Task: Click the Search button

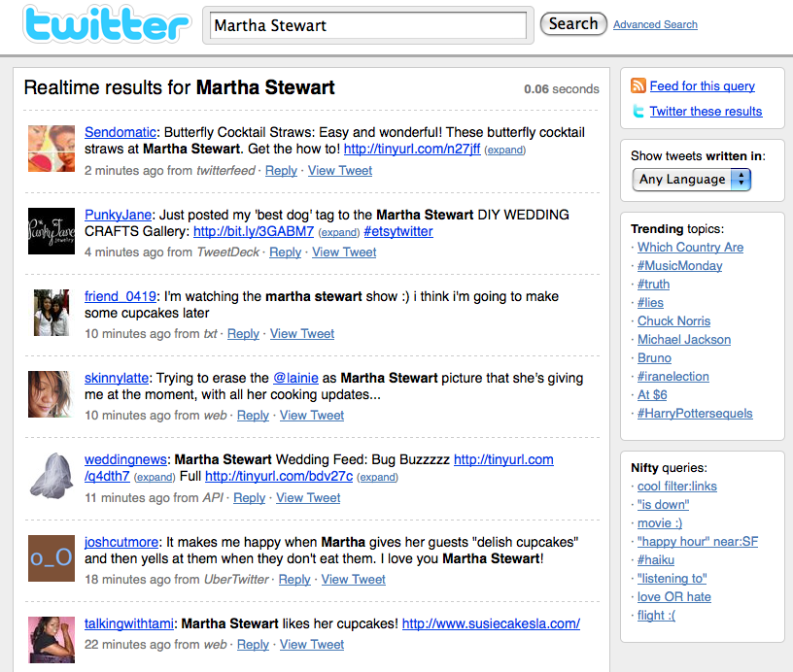Action: click(x=573, y=23)
